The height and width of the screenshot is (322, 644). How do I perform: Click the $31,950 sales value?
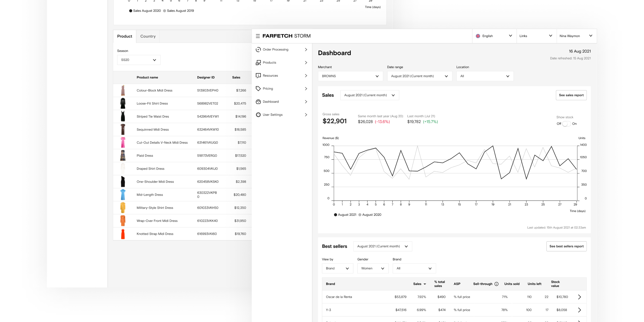(240, 221)
